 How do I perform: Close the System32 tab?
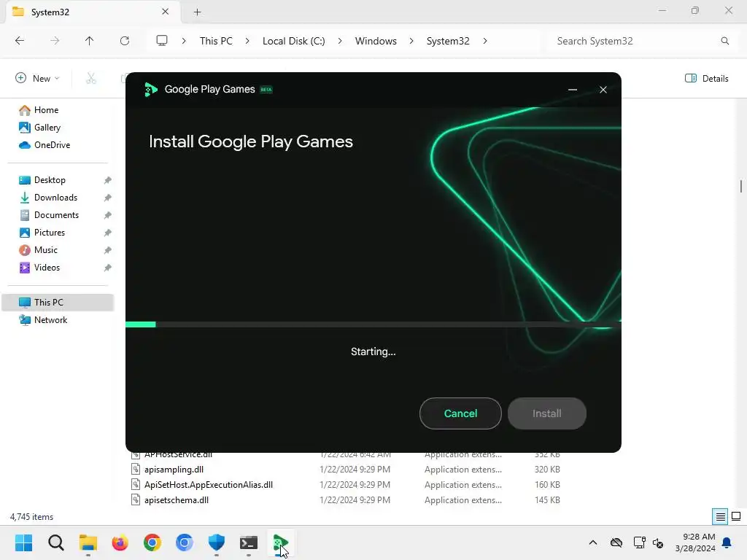[166, 12]
